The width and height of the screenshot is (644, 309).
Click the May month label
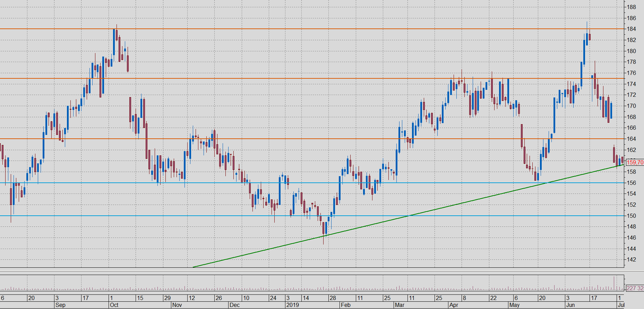click(514, 305)
